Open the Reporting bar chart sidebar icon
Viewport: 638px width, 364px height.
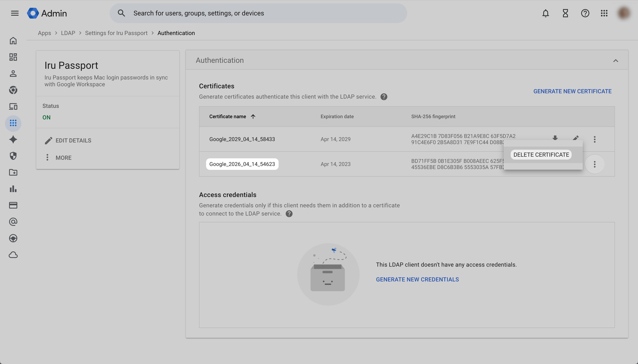click(13, 189)
